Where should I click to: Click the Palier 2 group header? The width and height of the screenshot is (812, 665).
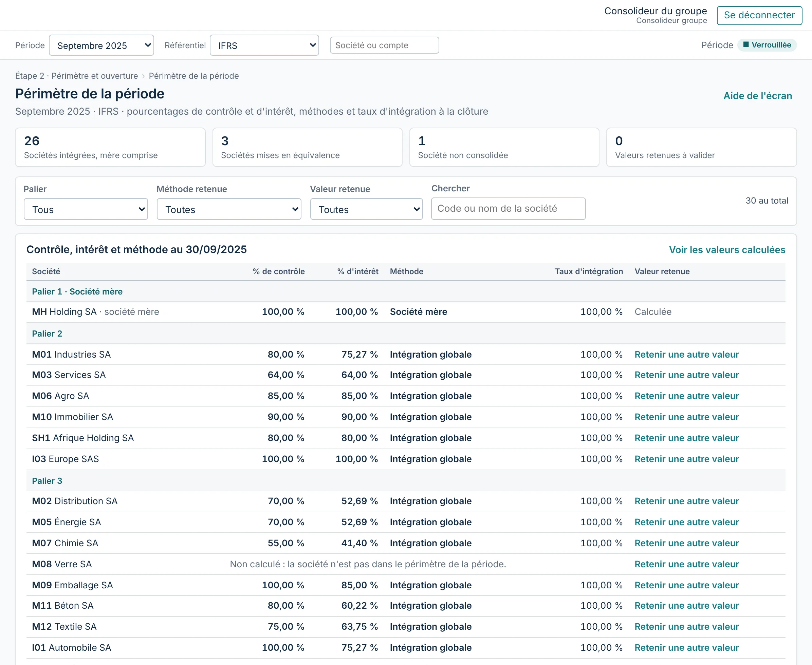click(x=406, y=334)
